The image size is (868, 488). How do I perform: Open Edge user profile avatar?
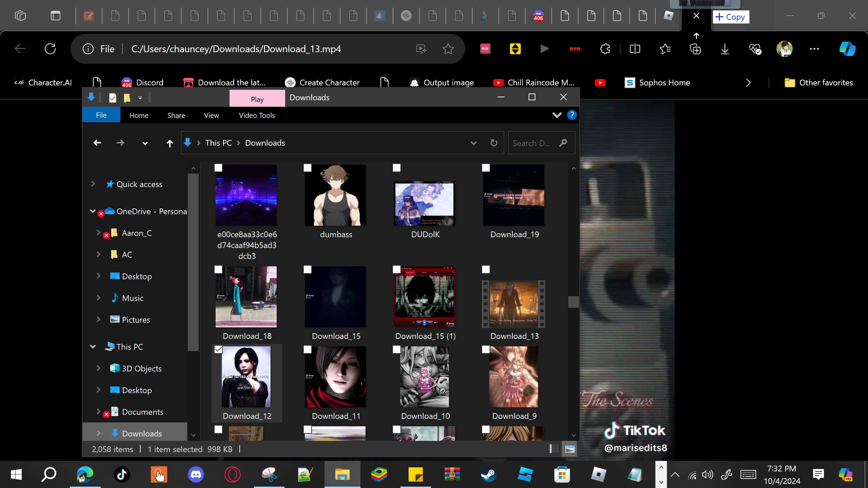pos(784,49)
